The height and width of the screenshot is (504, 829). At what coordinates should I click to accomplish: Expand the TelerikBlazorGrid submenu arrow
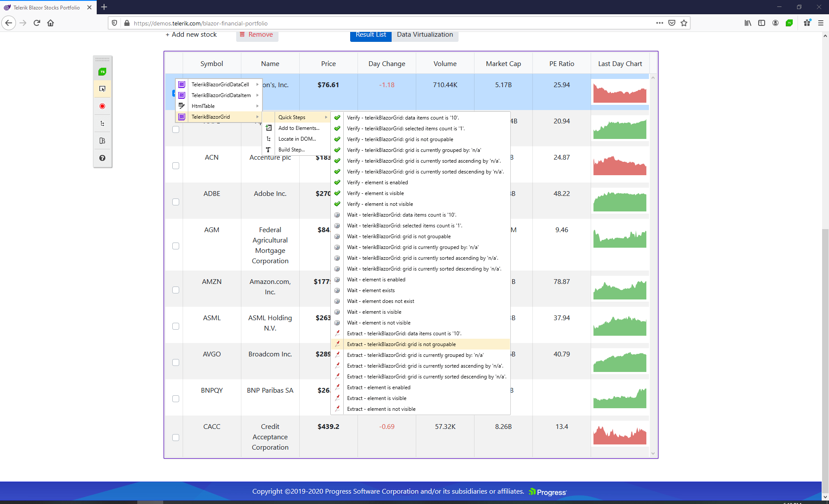click(x=257, y=117)
